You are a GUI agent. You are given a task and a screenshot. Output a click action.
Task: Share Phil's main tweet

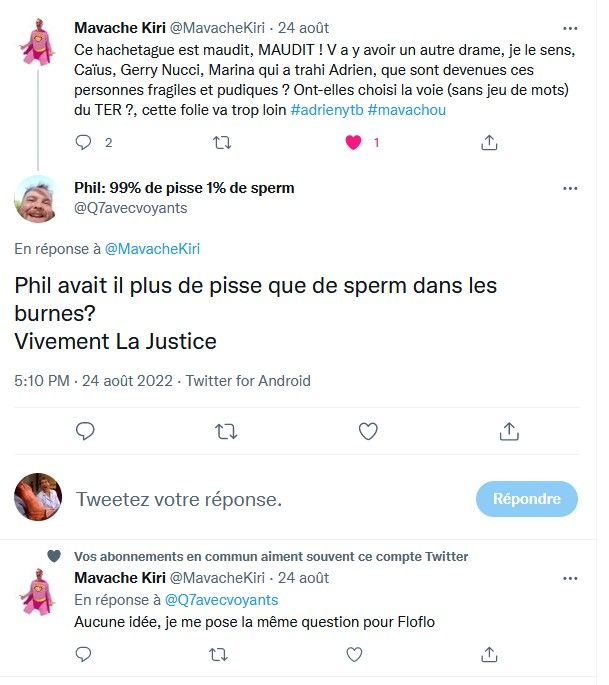click(509, 431)
